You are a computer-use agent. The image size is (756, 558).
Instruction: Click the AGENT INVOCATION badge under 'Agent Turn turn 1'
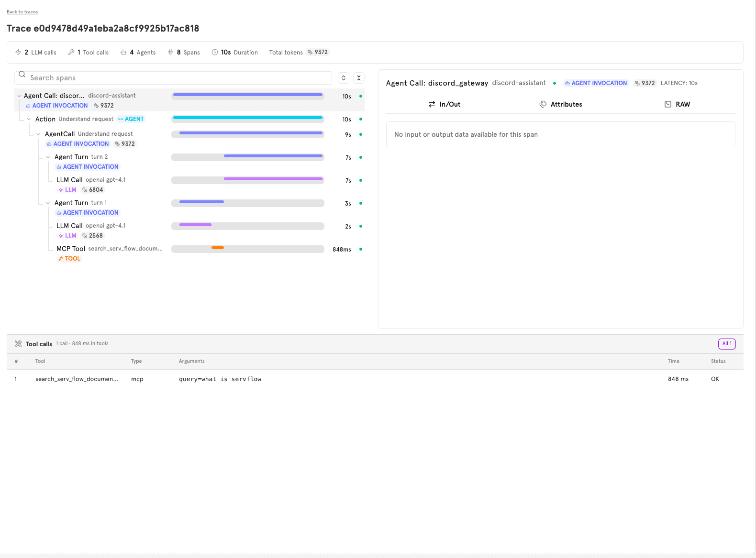coord(88,213)
